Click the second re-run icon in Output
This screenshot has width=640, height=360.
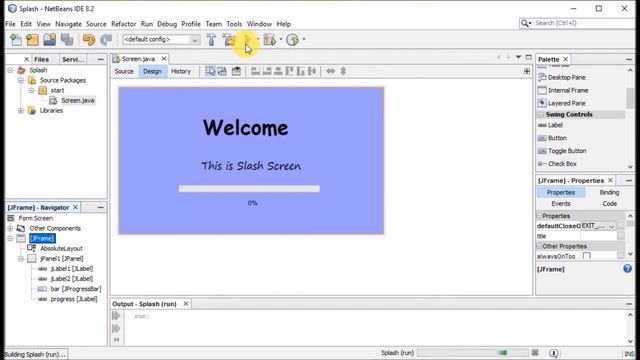116,328
